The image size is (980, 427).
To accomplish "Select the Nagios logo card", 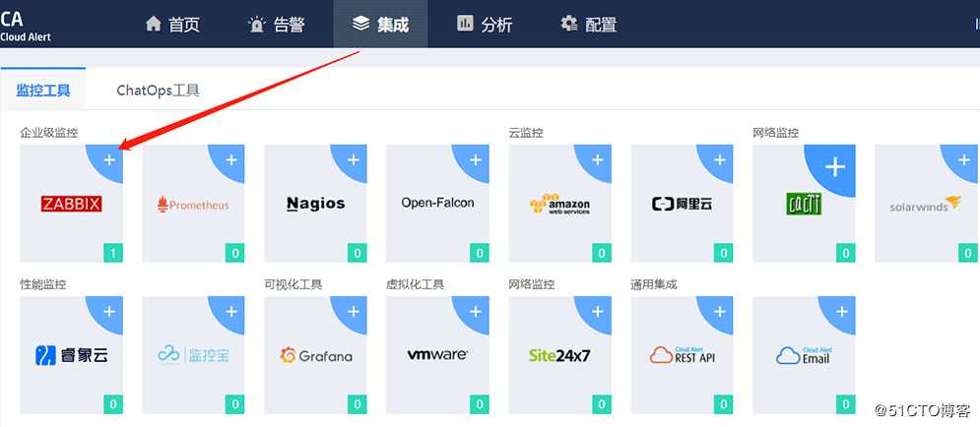I will click(x=315, y=204).
